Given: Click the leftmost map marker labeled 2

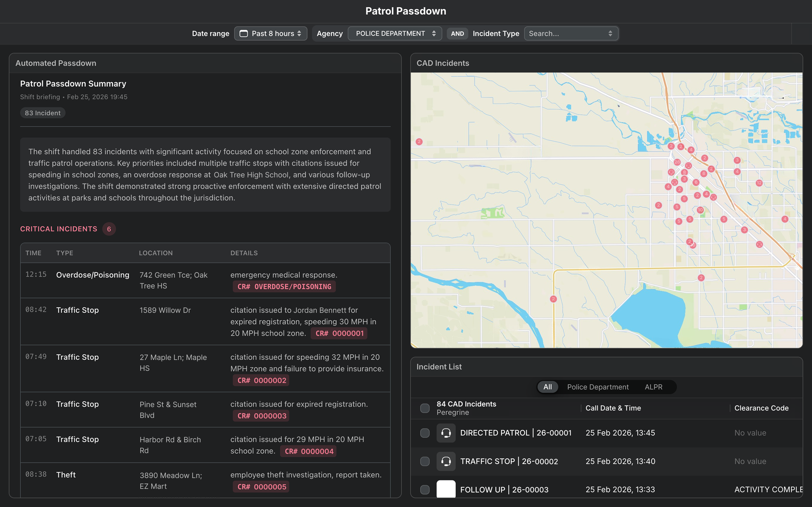Looking at the screenshot, I should coord(419,141).
